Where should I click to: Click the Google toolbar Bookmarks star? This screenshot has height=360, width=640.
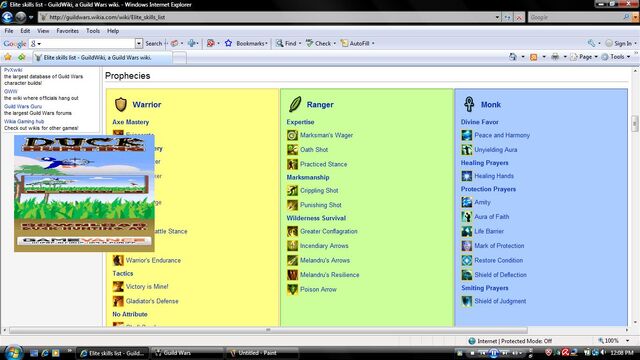click(228, 43)
